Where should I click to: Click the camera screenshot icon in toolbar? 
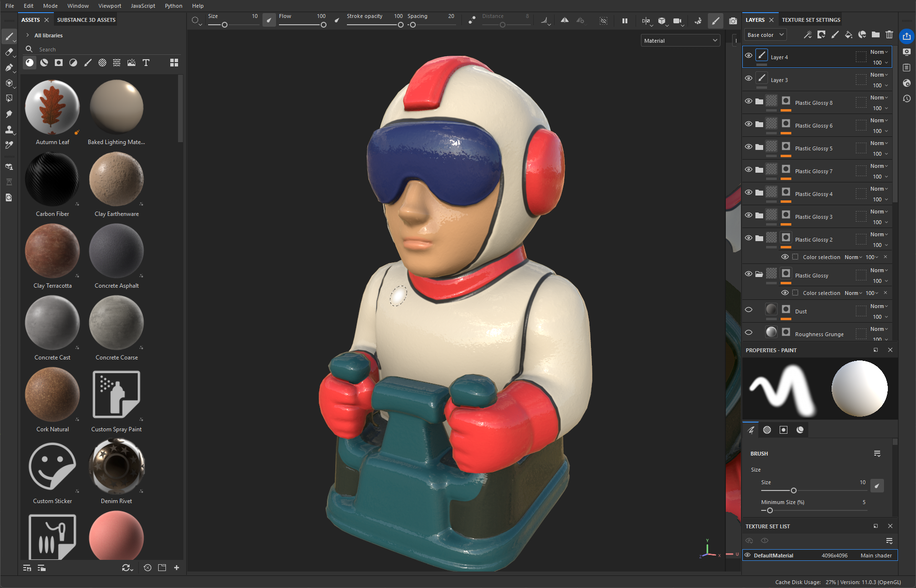tap(733, 21)
